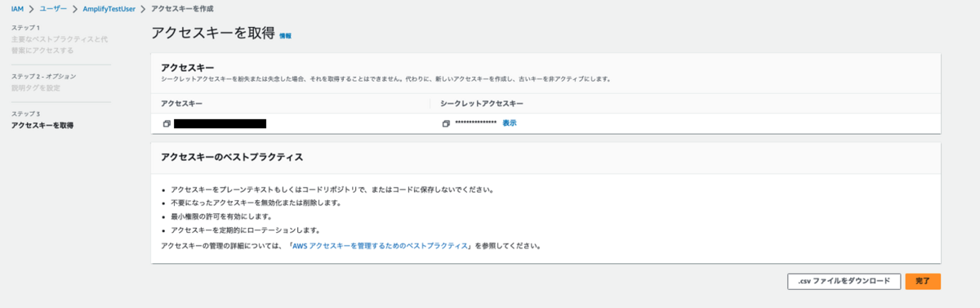Click the 最小権限の許可を有効にします bullet
Image resolution: width=980 pixels, height=308 pixels.
221,216
